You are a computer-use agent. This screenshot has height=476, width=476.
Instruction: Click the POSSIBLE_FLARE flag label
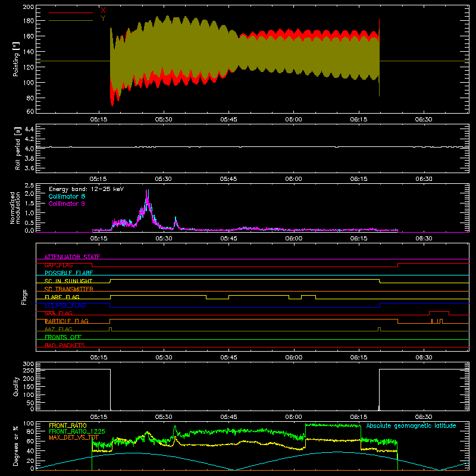(x=68, y=273)
